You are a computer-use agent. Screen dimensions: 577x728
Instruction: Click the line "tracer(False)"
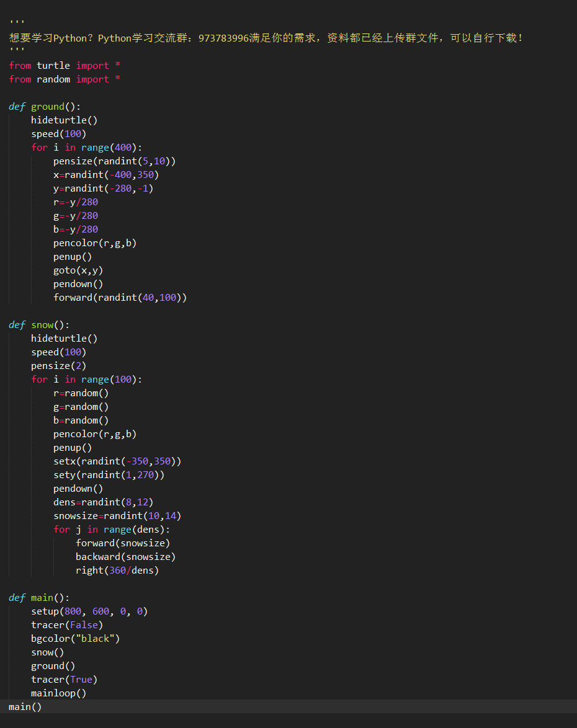coord(67,626)
